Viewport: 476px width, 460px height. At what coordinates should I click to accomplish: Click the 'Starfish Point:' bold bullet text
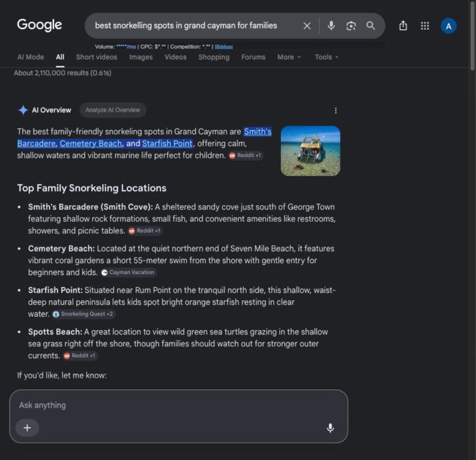(55, 290)
